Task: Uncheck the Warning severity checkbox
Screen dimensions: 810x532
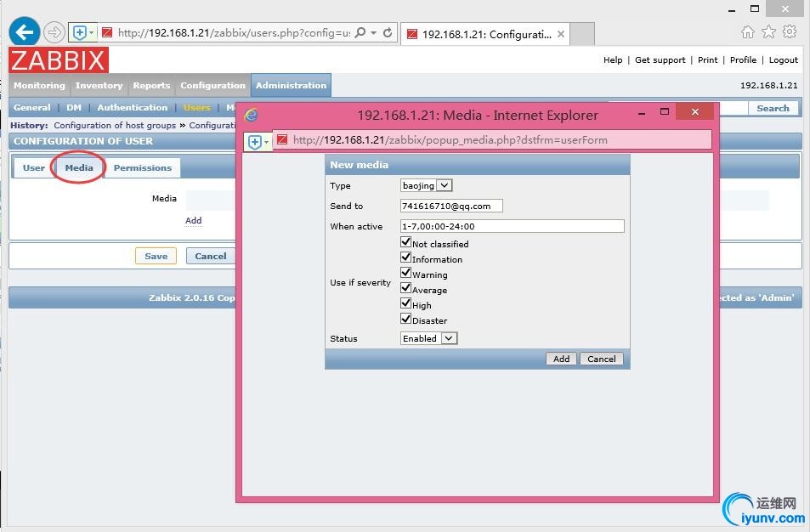Action: click(406, 272)
